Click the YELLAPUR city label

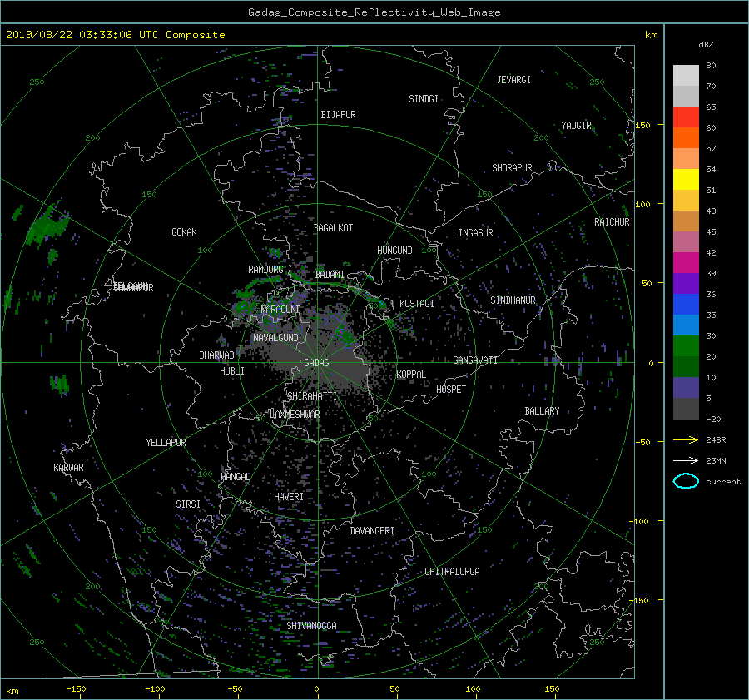coord(166,443)
